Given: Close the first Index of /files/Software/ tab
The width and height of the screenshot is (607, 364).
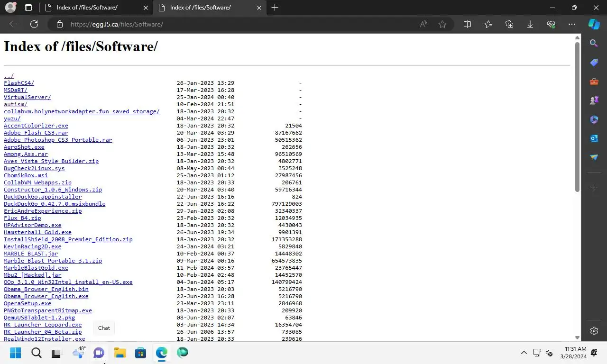Looking at the screenshot, I should point(146,8).
